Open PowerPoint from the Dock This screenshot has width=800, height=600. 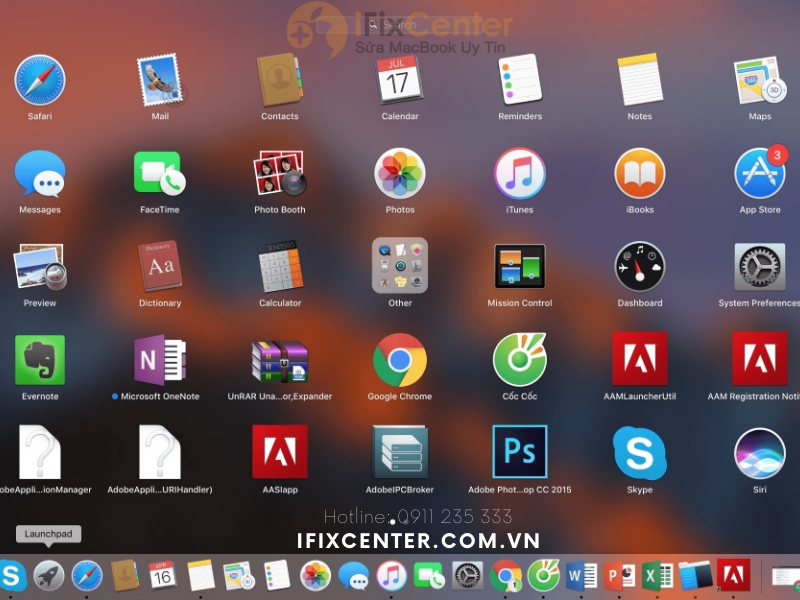[x=619, y=576]
